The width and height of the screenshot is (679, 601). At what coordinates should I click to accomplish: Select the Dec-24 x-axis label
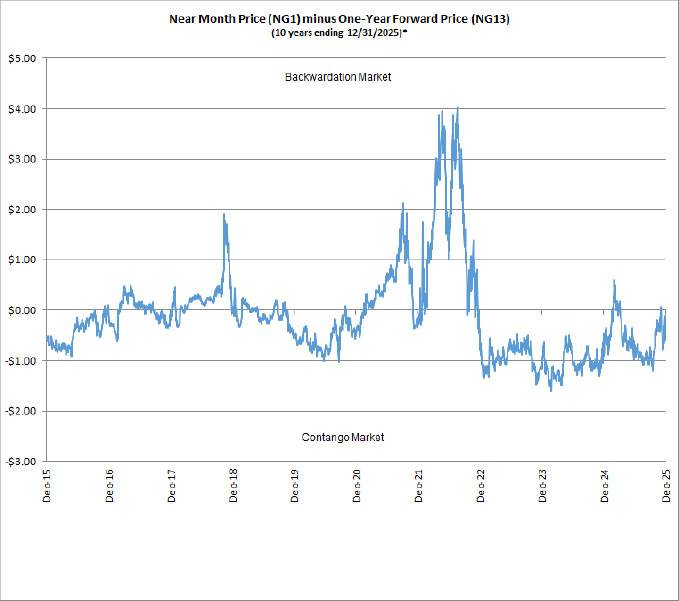[x=604, y=483]
